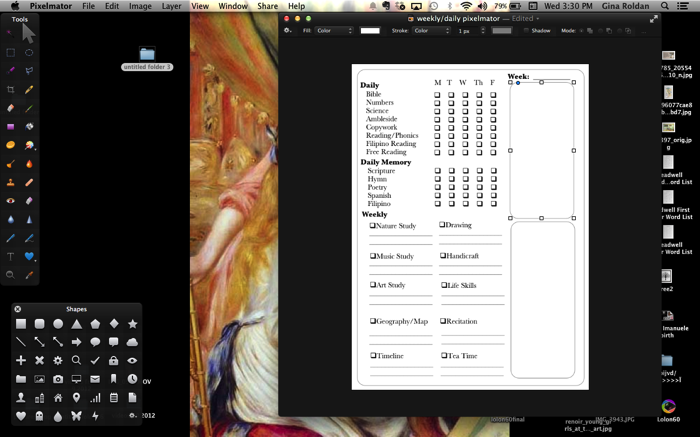Select the speech bubble oval shape
Viewport: 700px width, 437px height.
pyautogui.click(x=95, y=342)
